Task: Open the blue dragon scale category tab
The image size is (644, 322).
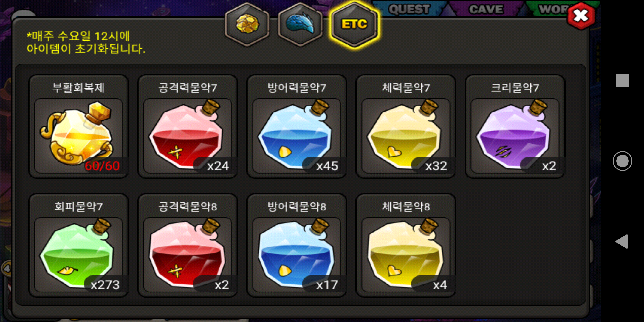Action: coord(301,24)
